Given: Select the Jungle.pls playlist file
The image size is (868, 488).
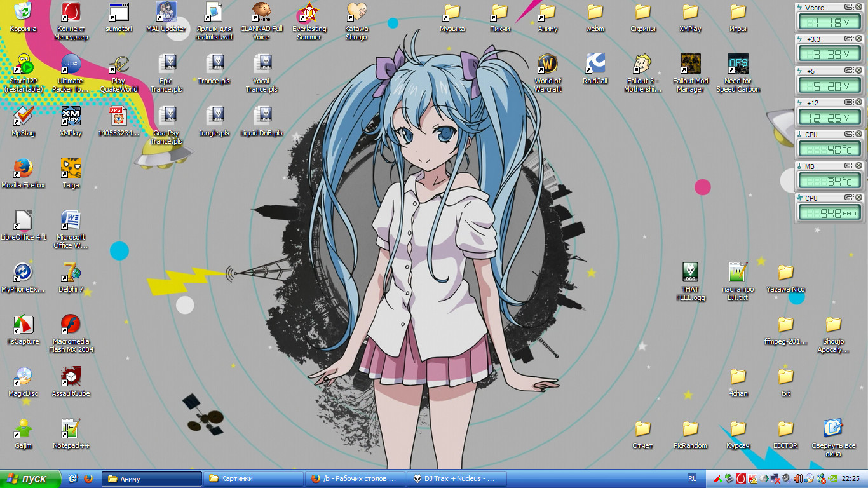Looking at the screenshot, I should point(214,121).
